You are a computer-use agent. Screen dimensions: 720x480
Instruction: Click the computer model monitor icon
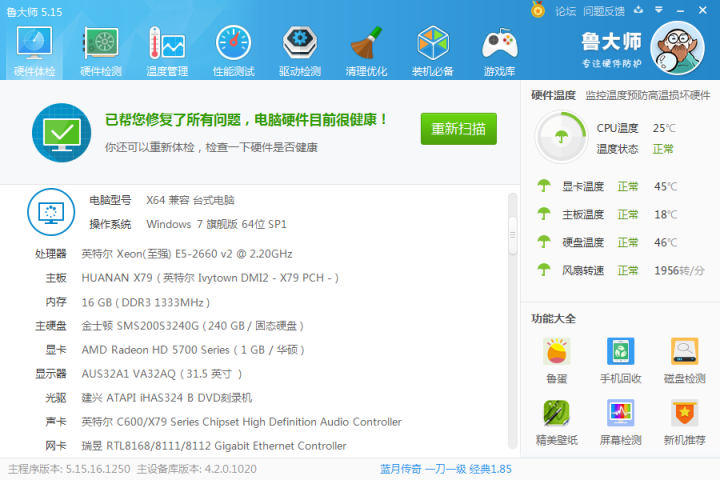click(51, 212)
